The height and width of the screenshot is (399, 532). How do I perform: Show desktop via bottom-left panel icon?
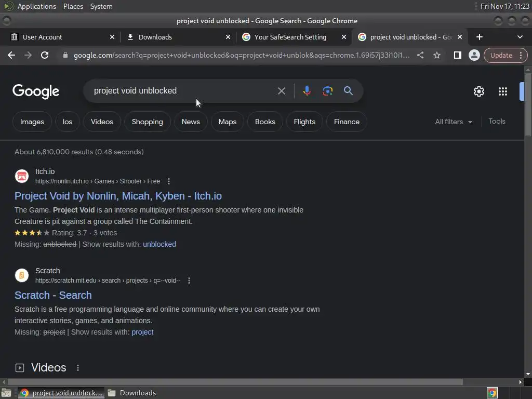6,393
